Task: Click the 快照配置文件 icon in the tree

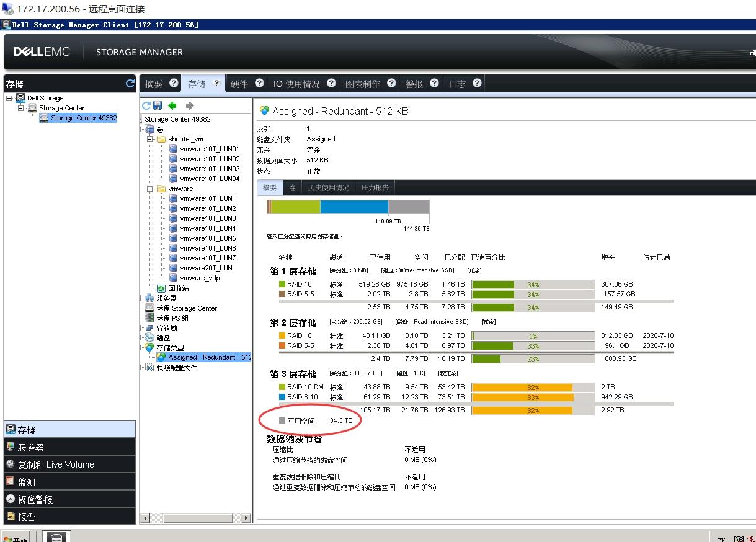Action: coord(149,368)
